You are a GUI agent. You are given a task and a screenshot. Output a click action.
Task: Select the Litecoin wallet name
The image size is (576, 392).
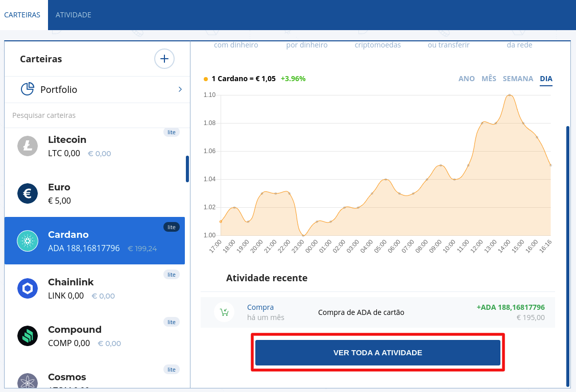pos(67,139)
